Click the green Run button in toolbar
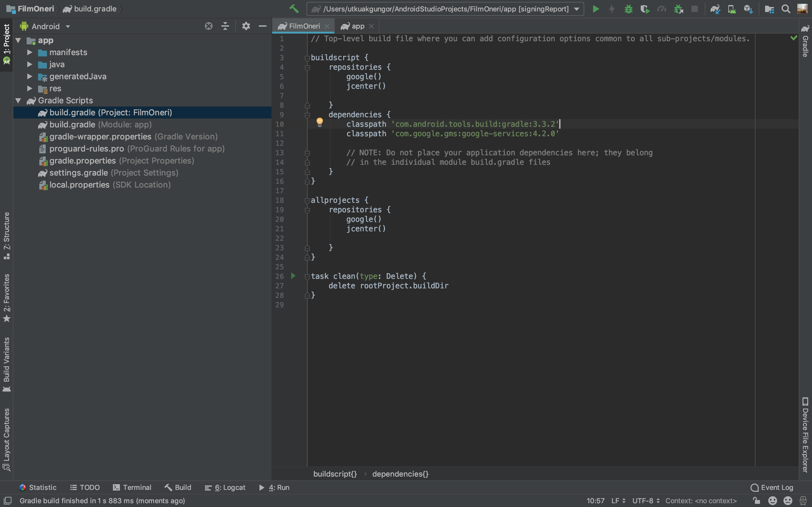This screenshot has height=507, width=812. (596, 9)
